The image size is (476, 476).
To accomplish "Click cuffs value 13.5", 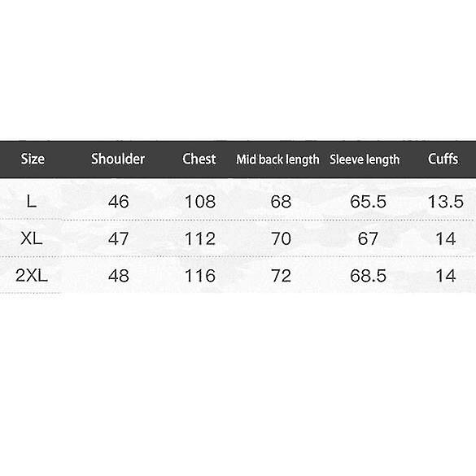I will click(x=445, y=202).
